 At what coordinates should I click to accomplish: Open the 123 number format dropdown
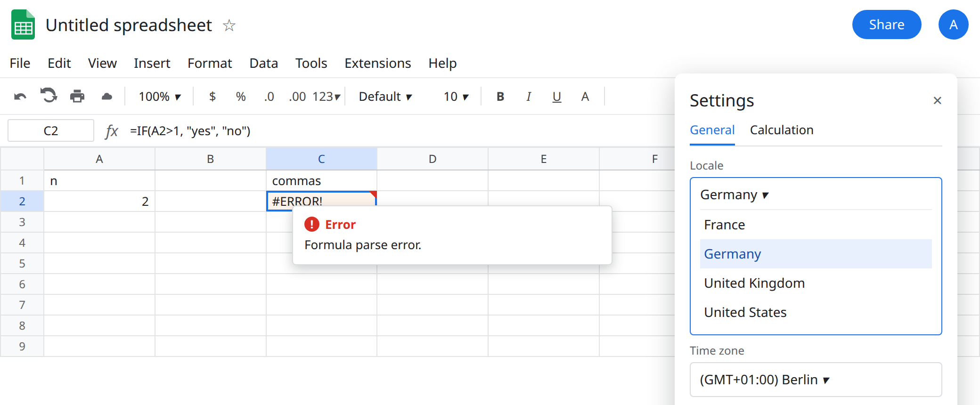coord(326,97)
